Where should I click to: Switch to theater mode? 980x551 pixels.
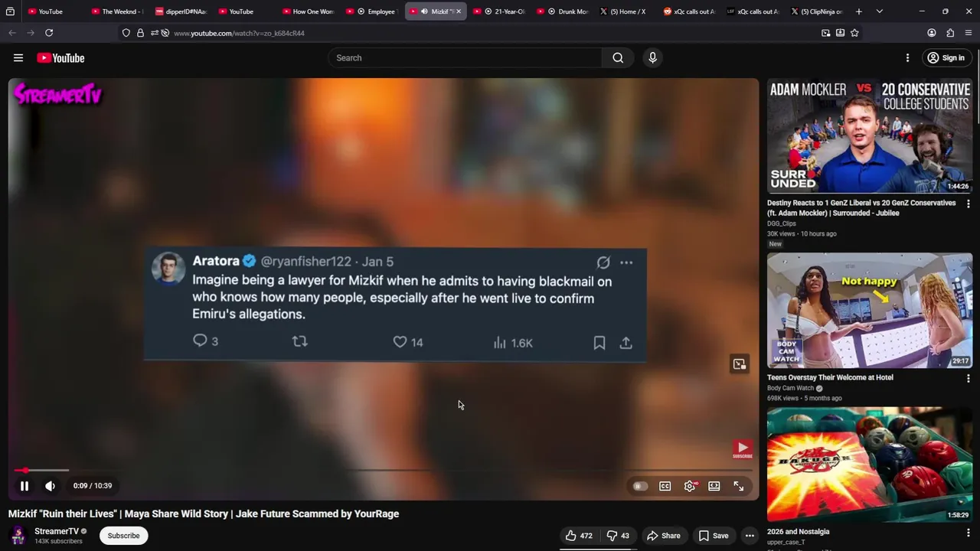click(714, 486)
